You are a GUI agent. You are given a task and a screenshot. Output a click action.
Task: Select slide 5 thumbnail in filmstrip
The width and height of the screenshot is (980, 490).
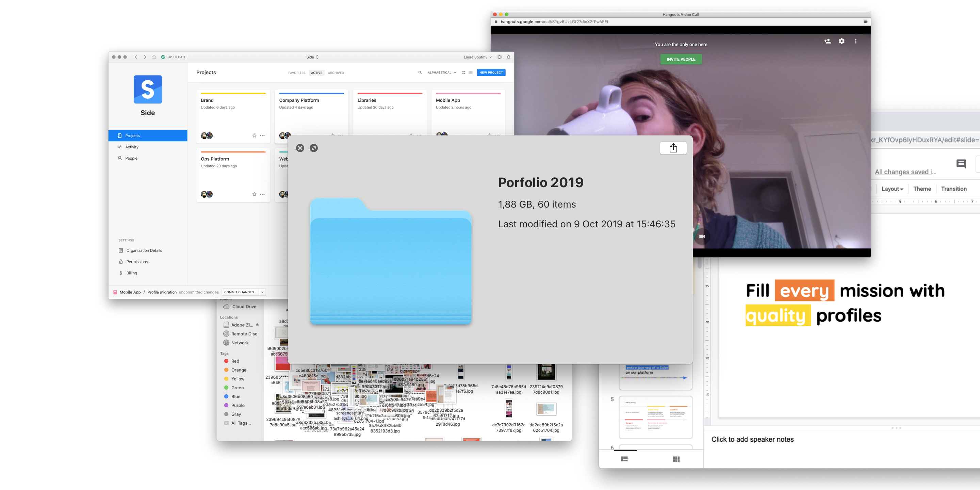pos(655,417)
